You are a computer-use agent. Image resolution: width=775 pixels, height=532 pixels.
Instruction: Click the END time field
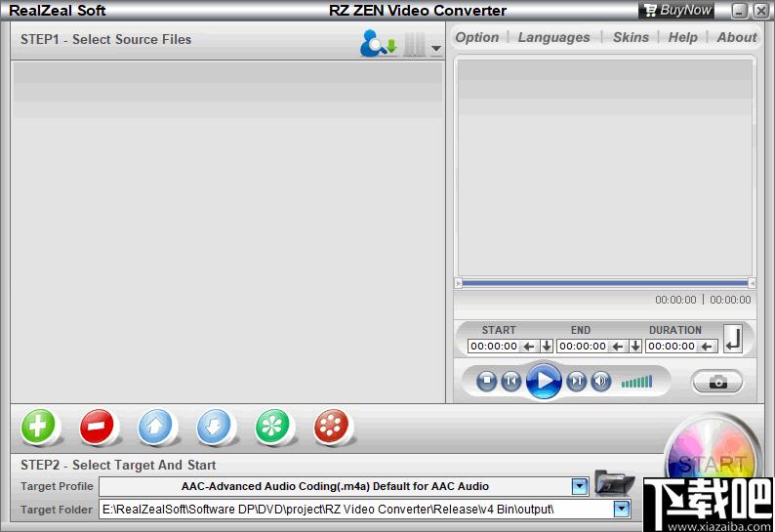583,347
